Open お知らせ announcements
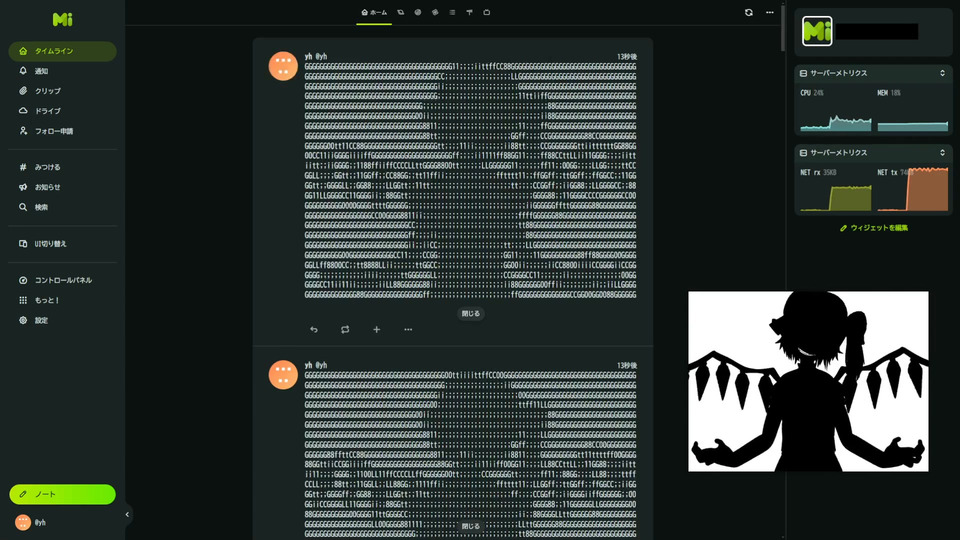The image size is (960, 540). click(x=62, y=187)
